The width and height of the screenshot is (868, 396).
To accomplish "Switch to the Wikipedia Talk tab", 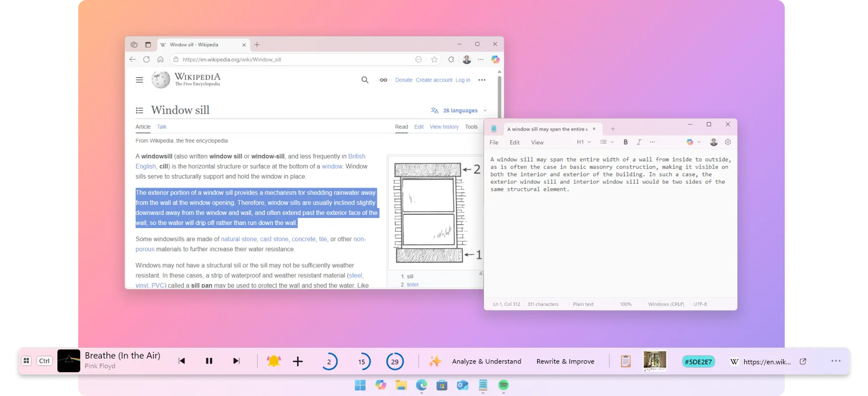I will coord(161,127).
